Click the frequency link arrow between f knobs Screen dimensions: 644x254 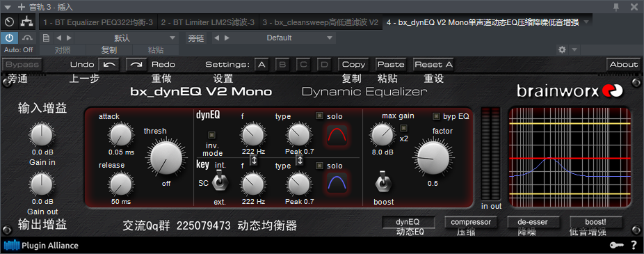(x=254, y=160)
